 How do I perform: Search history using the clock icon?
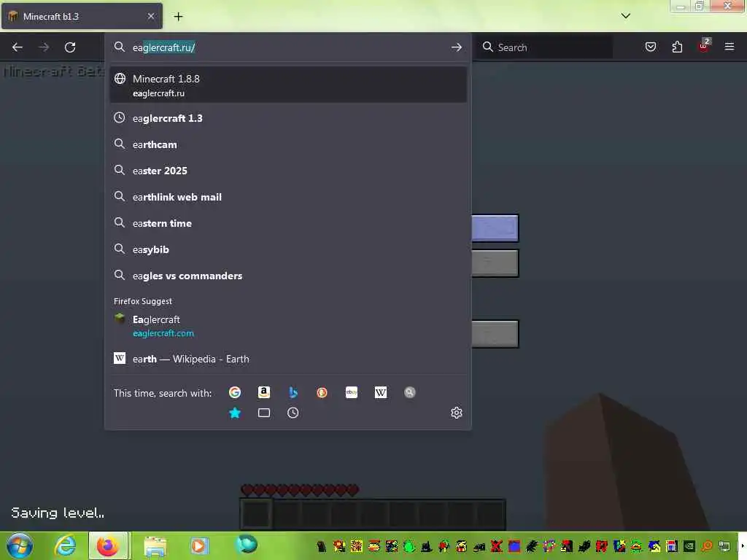tap(293, 413)
